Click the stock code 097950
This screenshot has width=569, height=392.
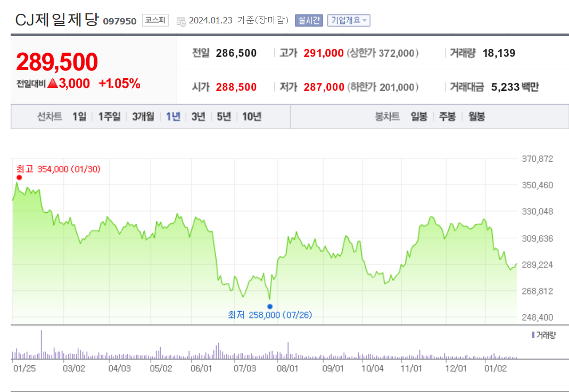pyautogui.click(x=120, y=21)
